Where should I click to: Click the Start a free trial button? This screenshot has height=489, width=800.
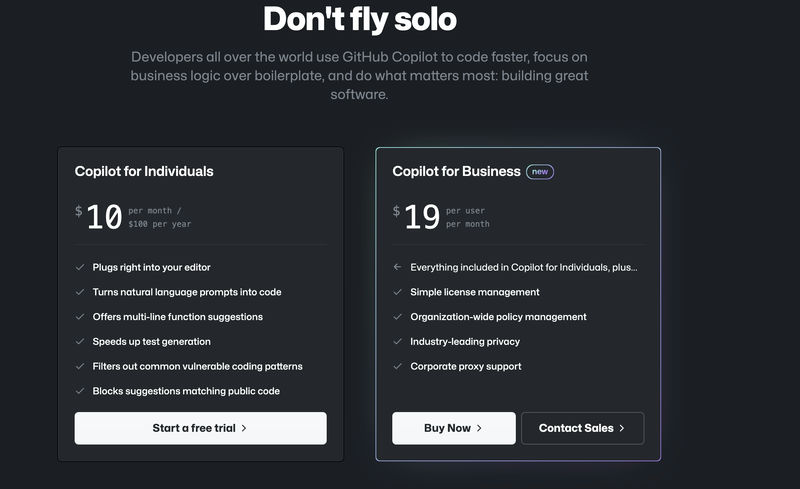(x=201, y=428)
